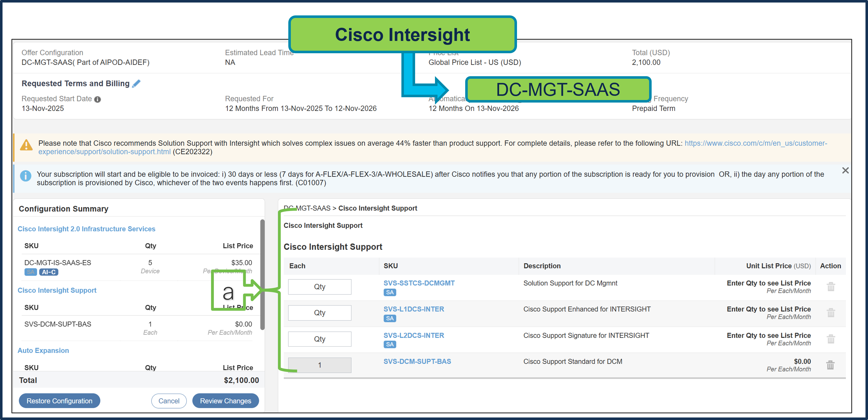Open the solution-support.html URL link

click(x=104, y=152)
